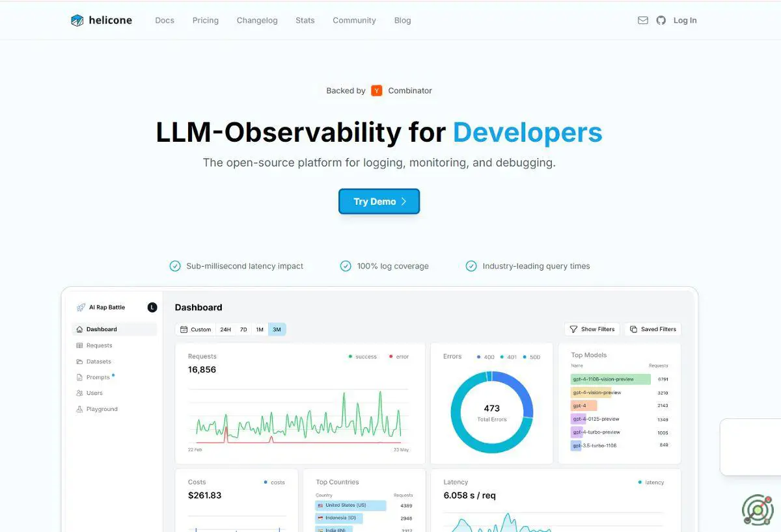The image size is (781, 532).
Task: Open the Saved Filters list
Action: (652, 329)
